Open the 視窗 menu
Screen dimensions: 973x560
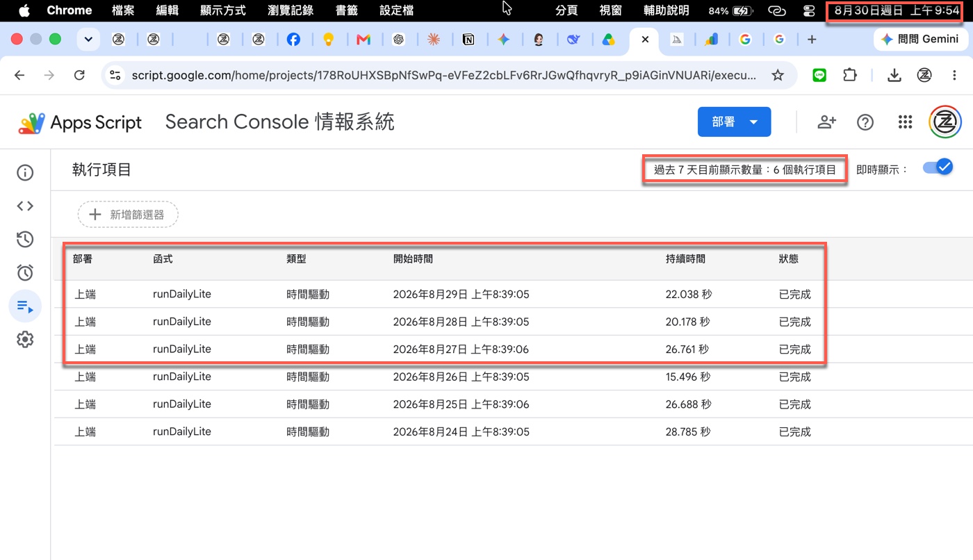pyautogui.click(x=611, y=10)
